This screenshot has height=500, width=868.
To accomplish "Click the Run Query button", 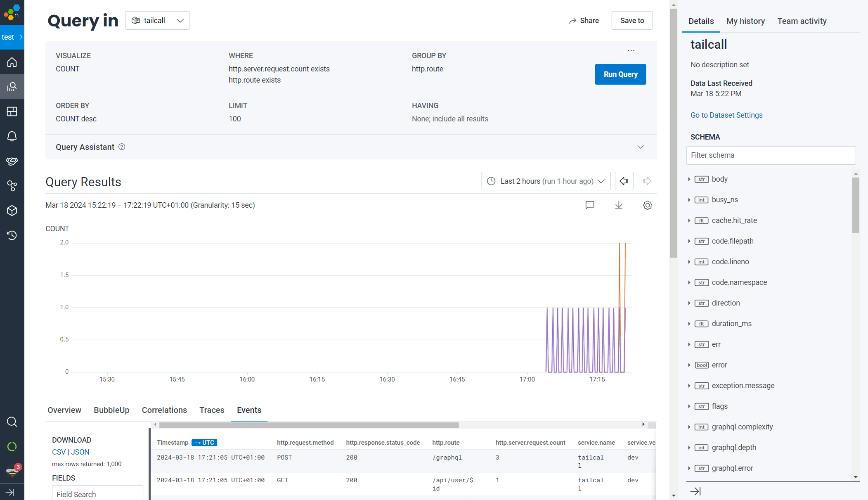I will (620, 74).
